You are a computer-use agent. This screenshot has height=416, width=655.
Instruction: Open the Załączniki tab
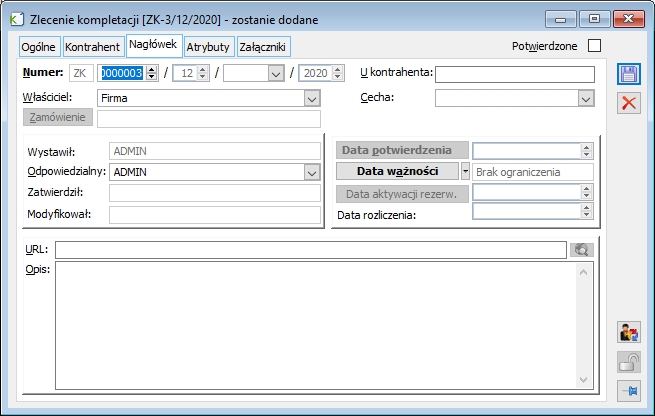(262, 47)
